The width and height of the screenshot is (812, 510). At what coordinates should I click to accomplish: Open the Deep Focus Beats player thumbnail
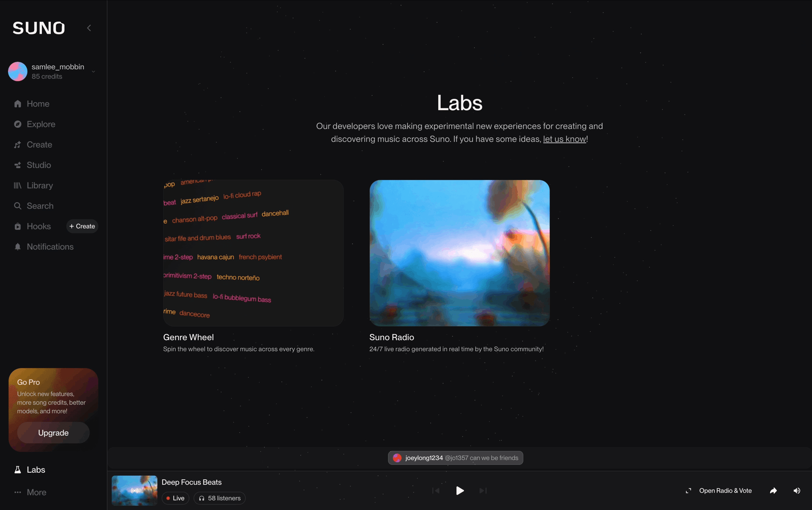[134, 491]
